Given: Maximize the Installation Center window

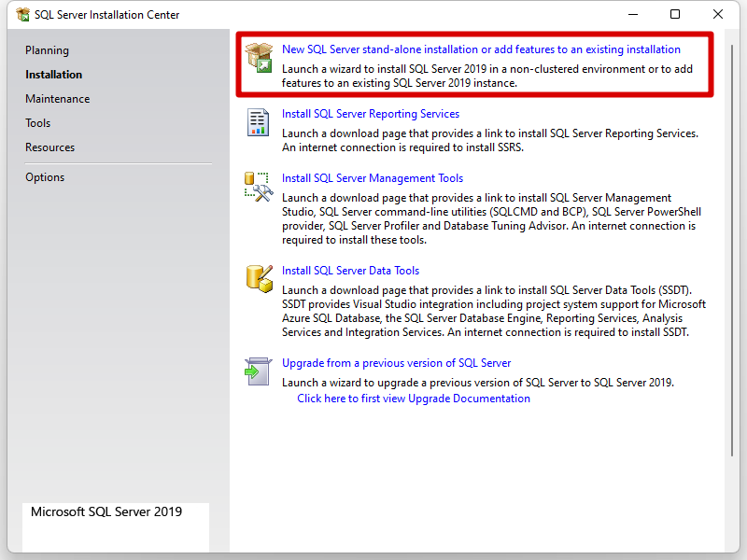Looking at the screenshot, I should coord(675,14).
